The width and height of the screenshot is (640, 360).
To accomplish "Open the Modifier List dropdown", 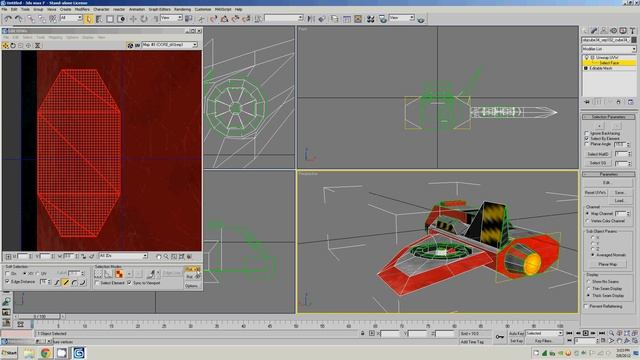I will 609,49.
